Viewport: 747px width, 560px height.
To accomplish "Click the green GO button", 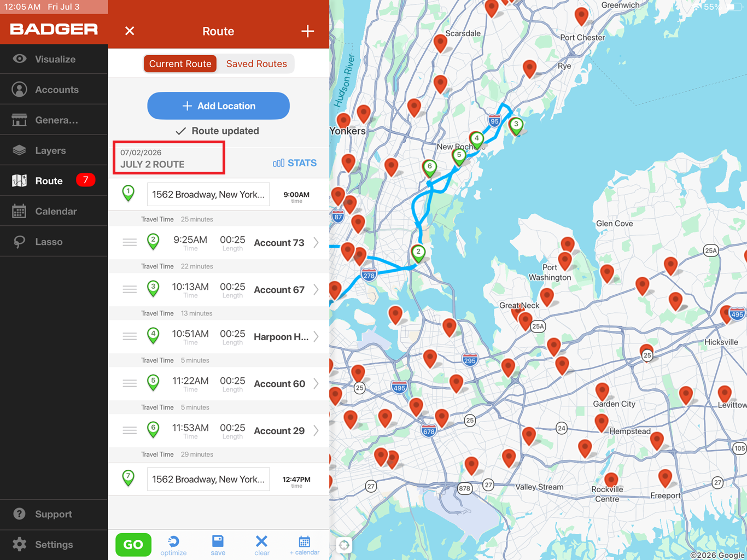I will tap(133, 545).
